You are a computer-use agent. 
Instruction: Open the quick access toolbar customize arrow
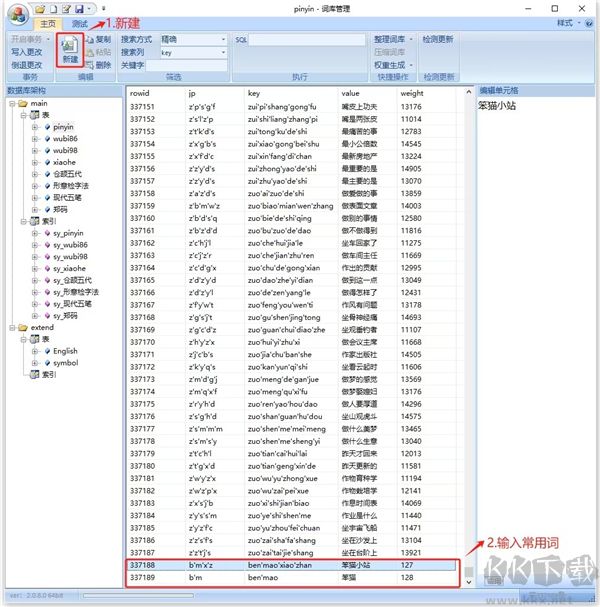103,9
